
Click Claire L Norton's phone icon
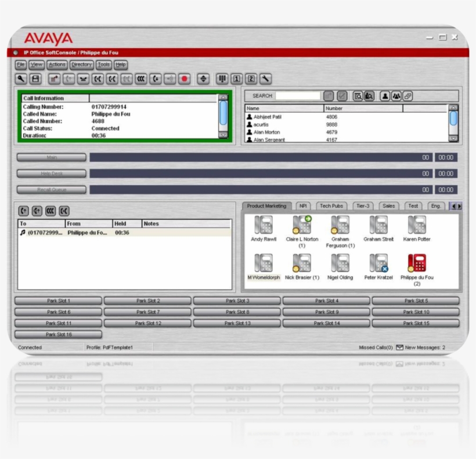[x=302, y=225]
